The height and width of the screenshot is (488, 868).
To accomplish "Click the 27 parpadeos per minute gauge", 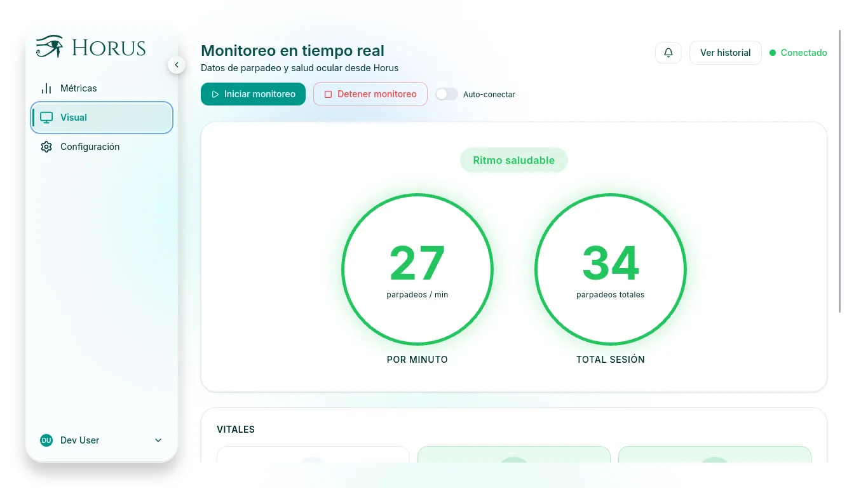I will click(417, 269).
